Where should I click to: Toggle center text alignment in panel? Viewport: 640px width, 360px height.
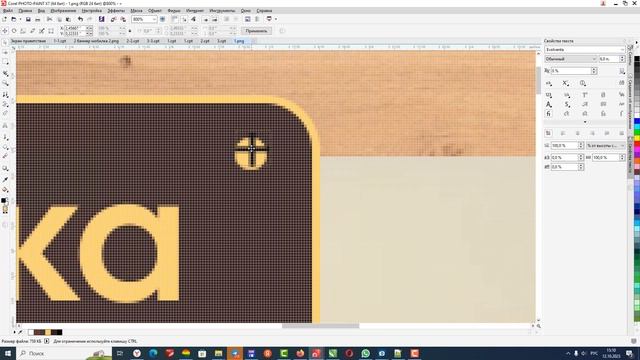(578, 133)
